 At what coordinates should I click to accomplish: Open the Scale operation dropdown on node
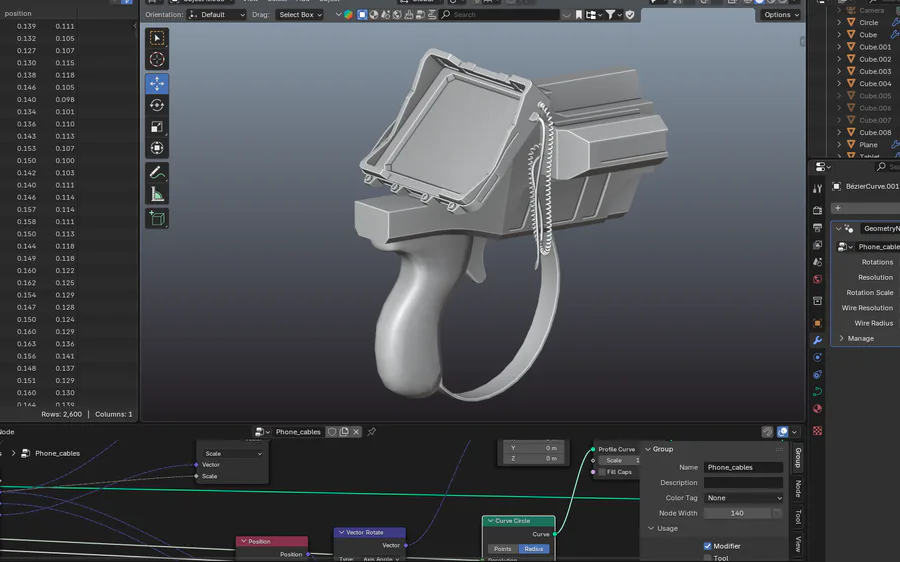[x=232, y=454]
